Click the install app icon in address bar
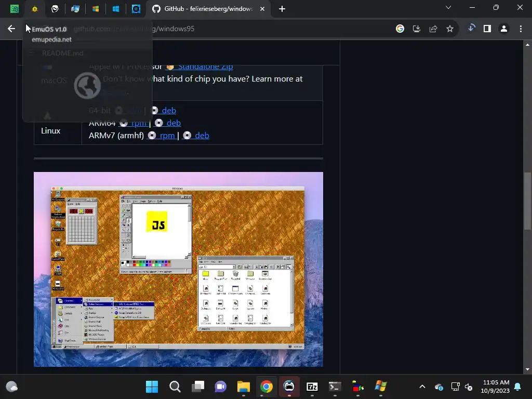Image resolution: width=532 pixels, height=399 pixels. pos(417,29)
